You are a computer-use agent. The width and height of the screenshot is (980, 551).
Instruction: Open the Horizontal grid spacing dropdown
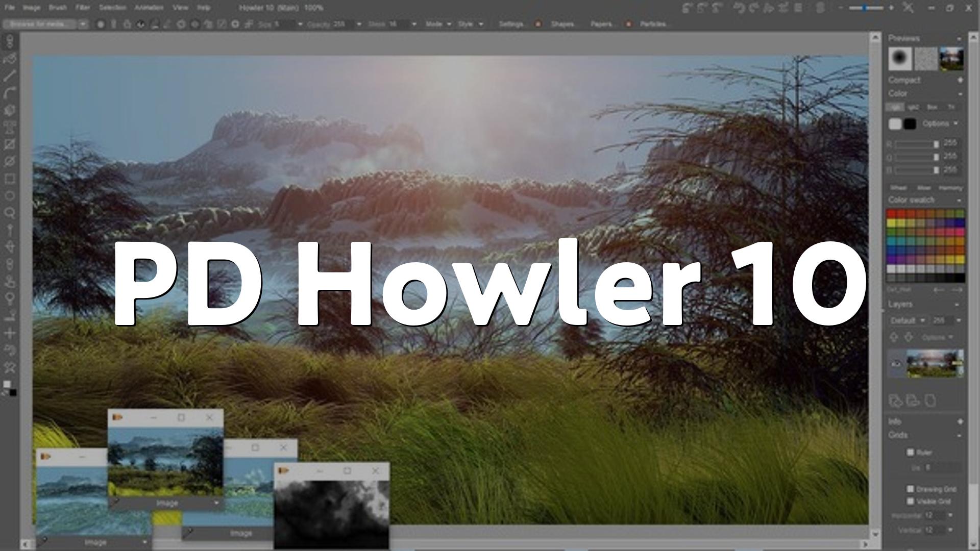(950, 515)
